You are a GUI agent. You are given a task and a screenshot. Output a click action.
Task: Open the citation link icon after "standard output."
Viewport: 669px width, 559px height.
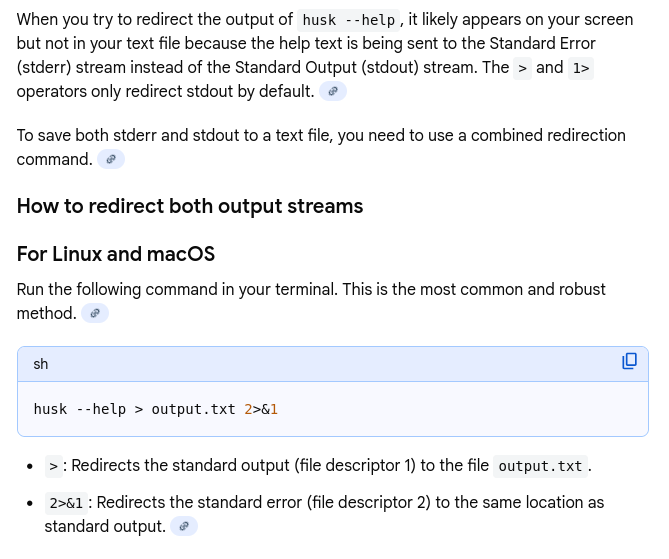[x=184, y=526]
